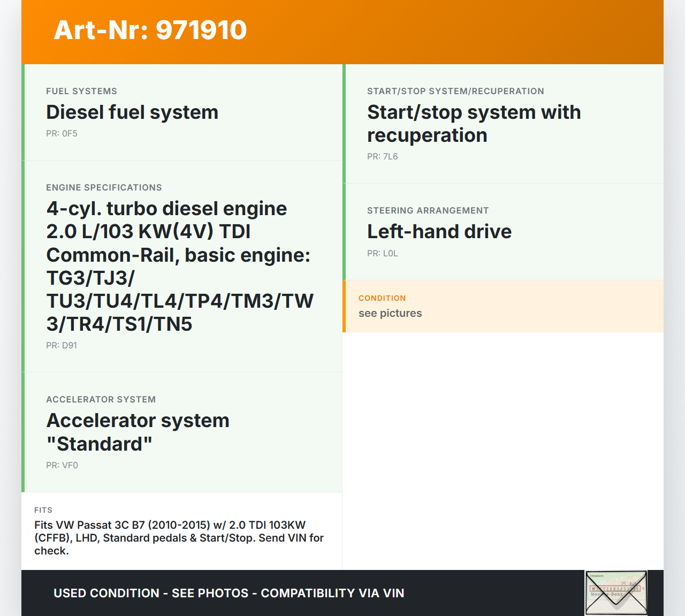685x616 pixels.
Task: Click the Steering Arrangement category label
Action: [x=428, y=211]
